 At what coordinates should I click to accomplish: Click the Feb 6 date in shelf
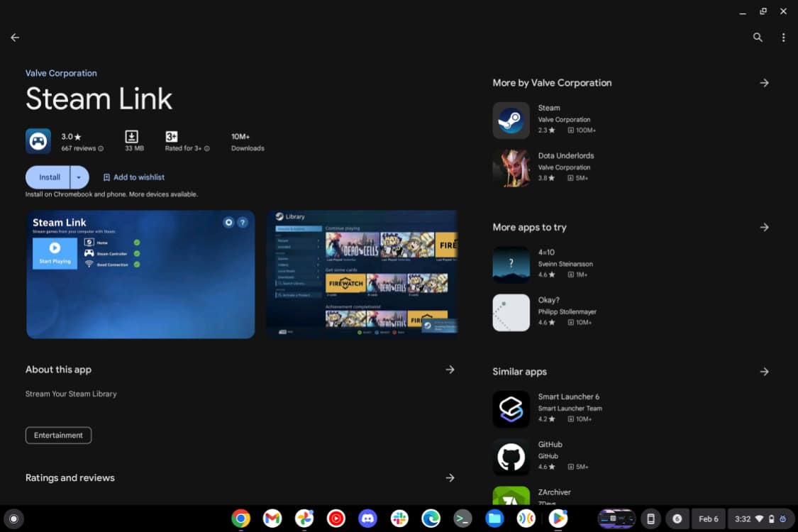tap(709, 519)
